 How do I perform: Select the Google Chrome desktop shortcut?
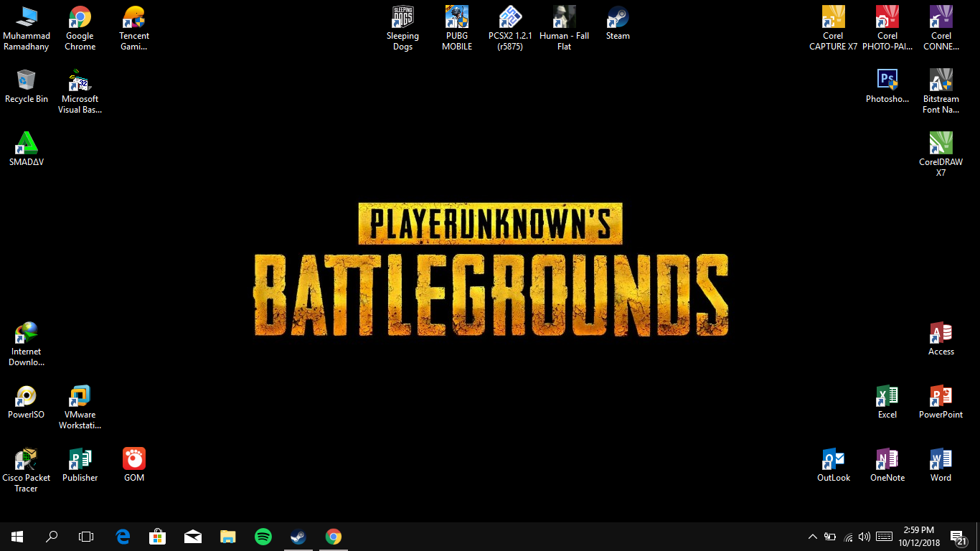pos(80,29)
